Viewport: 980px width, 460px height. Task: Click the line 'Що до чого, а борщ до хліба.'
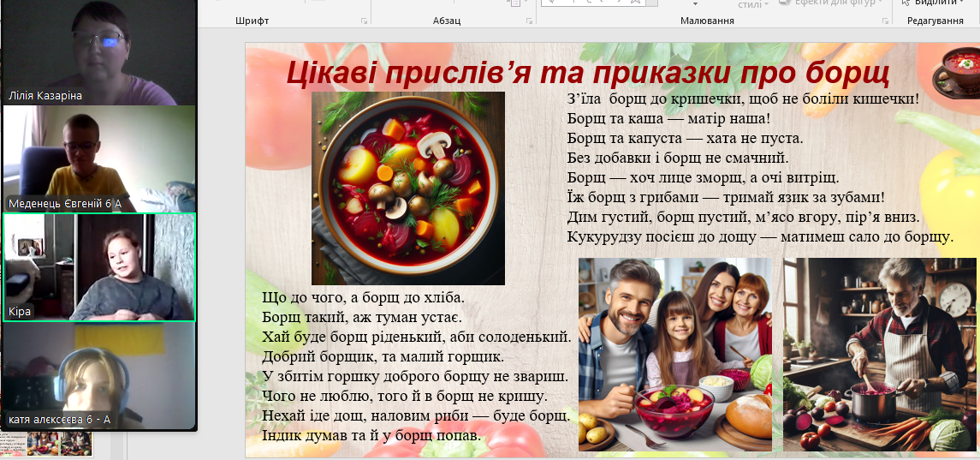364,297
